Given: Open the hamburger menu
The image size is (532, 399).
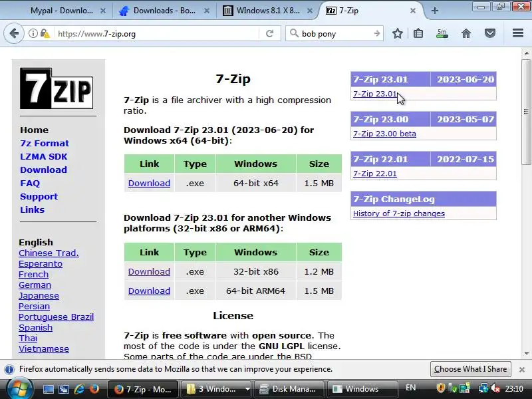Looking at the screenshot, I should point(518,33).
